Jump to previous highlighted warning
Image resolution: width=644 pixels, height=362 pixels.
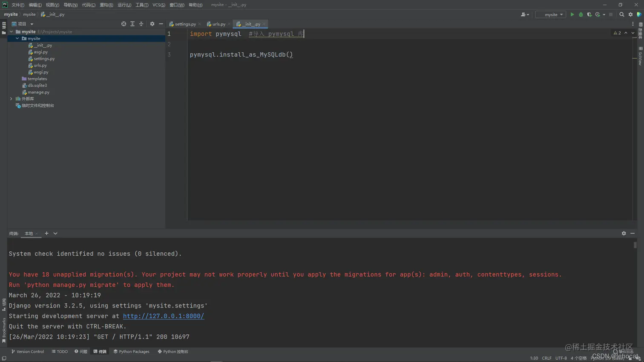626,33
